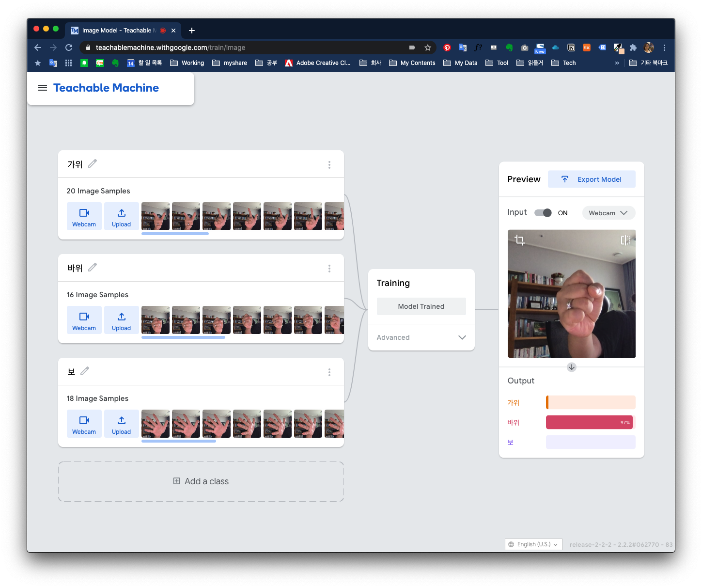Click the Upload button in the 보 class

pyautogui.click(x=122, y=424)
